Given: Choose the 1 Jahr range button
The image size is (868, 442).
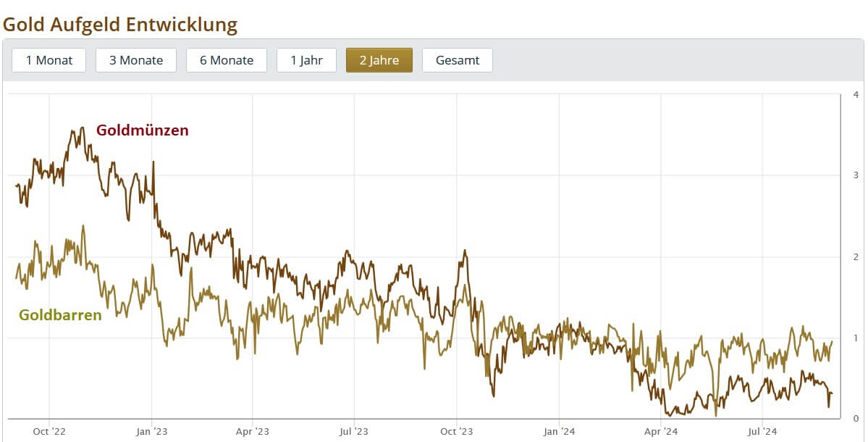Looking at the screenshot, I should [x=306, y=60].
